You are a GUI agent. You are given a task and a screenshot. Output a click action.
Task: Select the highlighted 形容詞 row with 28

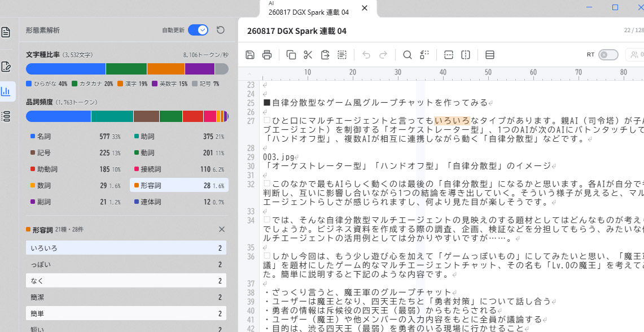[x=179, y=186]
